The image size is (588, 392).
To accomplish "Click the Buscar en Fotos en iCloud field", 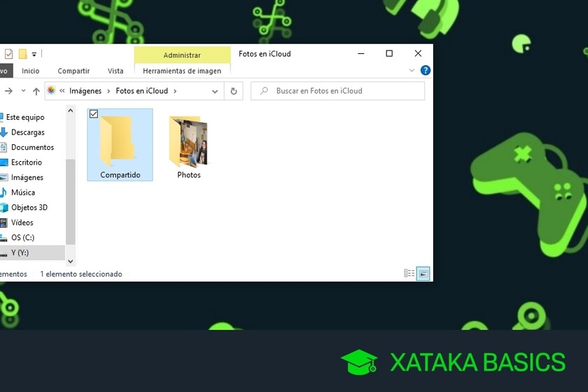I will [x=337, y=91].
